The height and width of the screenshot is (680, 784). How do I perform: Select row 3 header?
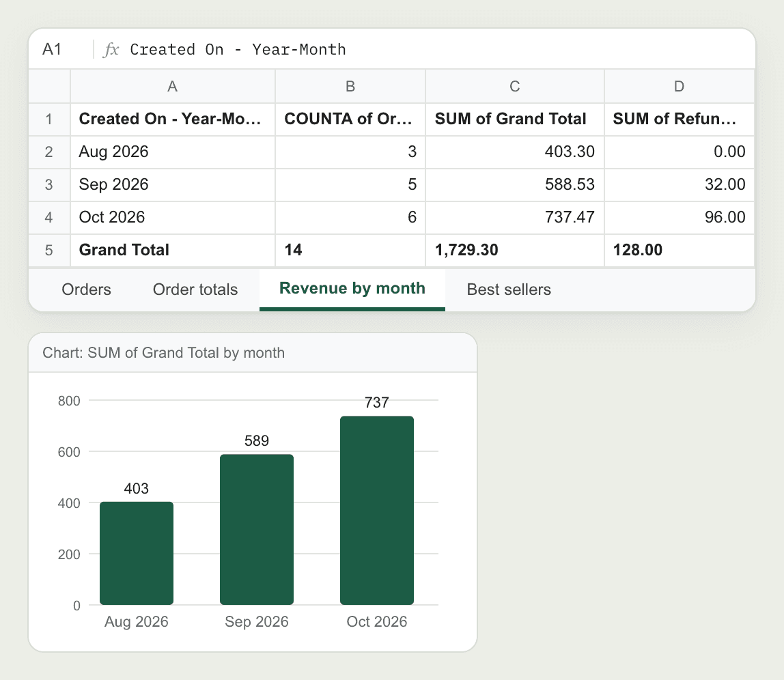click(49, 184)
